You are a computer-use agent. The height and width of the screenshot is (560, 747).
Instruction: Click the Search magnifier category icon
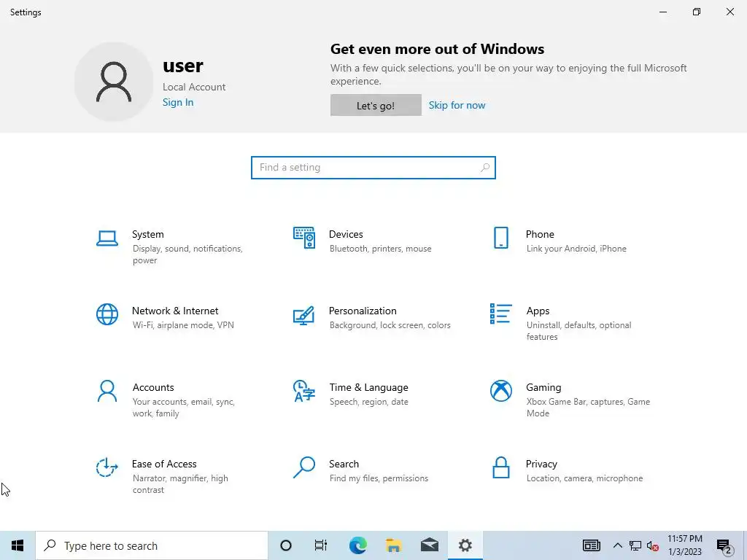[x=304, y=467]
